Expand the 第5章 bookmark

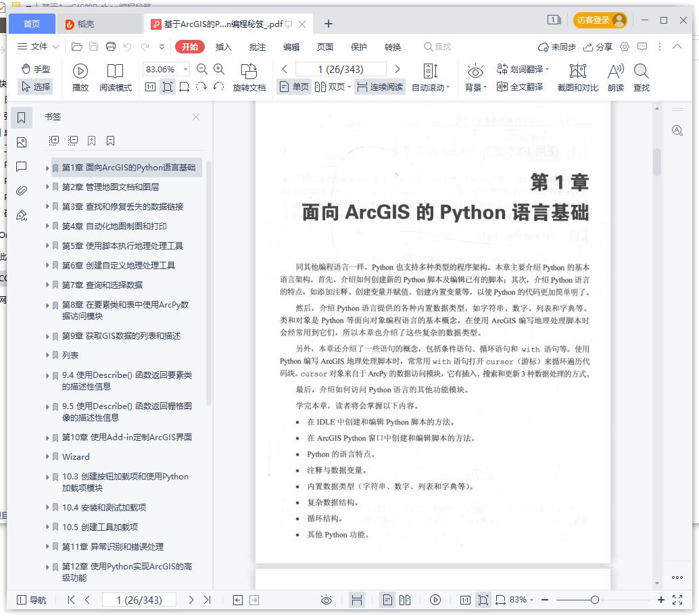[x=47, y=245]
